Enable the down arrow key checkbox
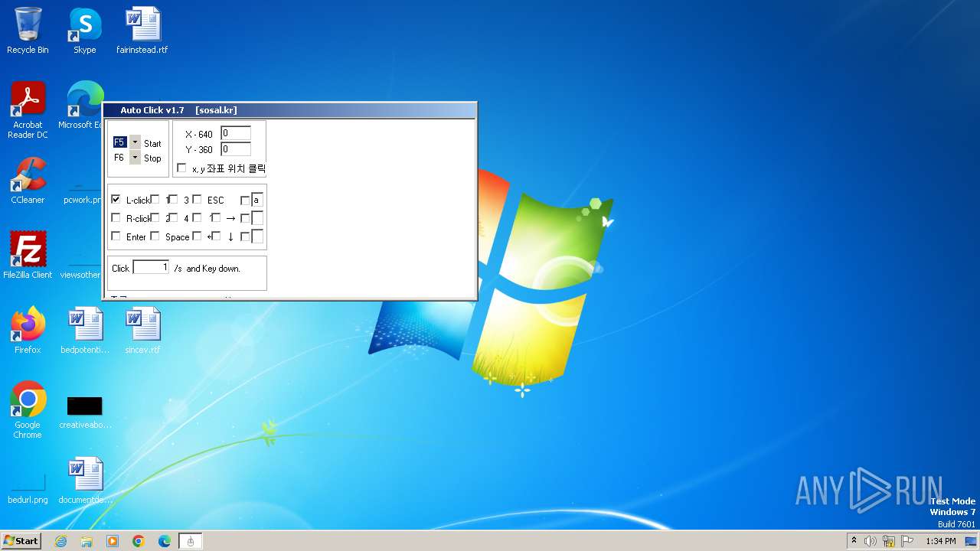980x551 pixels. (216, 236)
